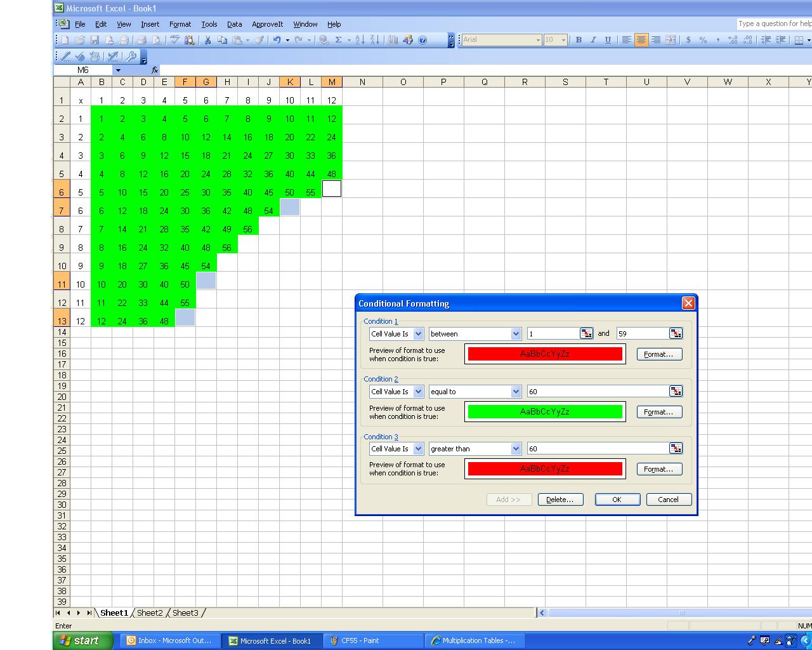Screen dimensions: 812x650
Task: Apply Currency Style dollar icon
Action: tap(688, 40)
